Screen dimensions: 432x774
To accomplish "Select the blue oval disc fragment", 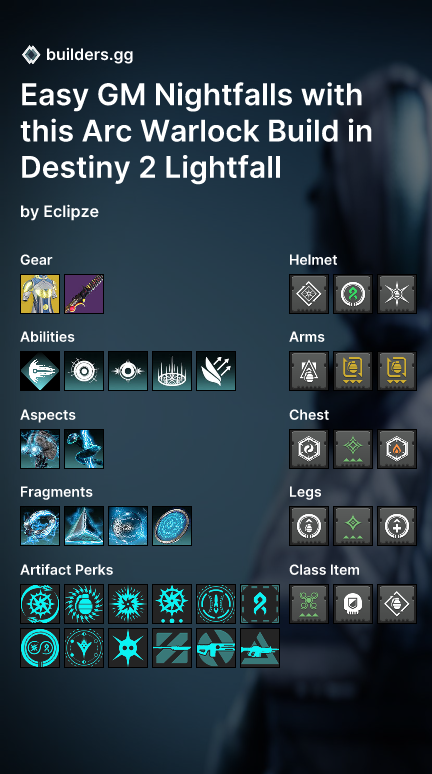I will point(172,526).
